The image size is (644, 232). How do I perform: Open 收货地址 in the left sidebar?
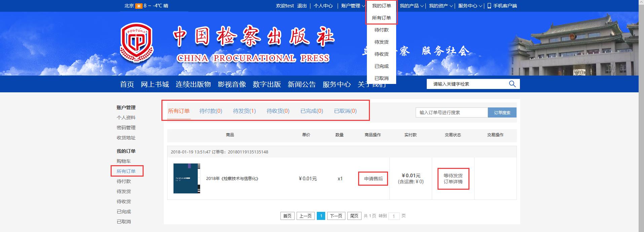pos(126,138)
